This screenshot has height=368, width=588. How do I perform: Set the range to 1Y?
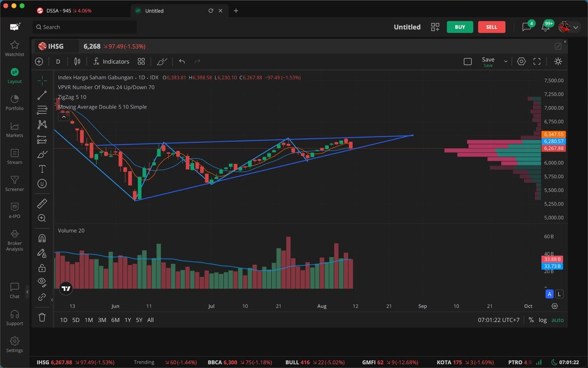128,320
